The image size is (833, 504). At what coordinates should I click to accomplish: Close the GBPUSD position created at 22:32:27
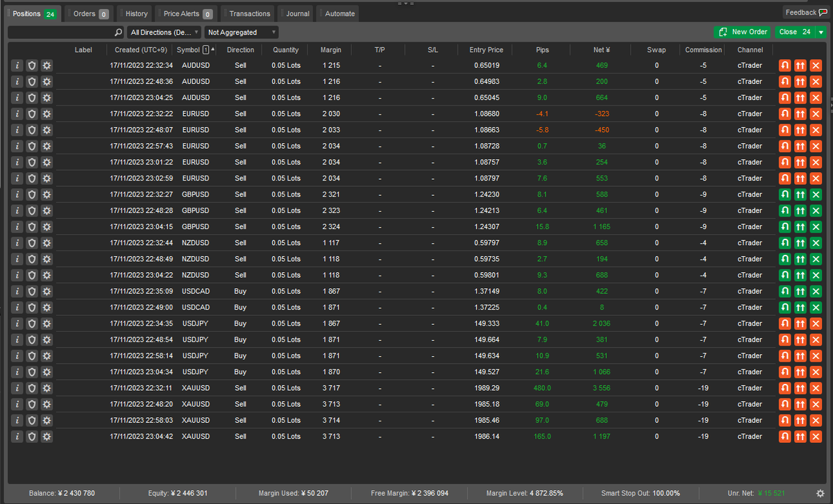click(x=816, y=194)
